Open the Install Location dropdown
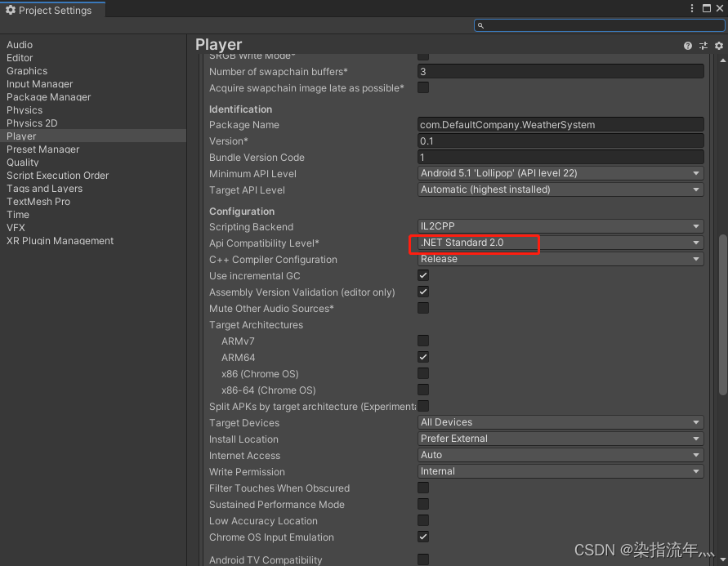728x566 pixels. tap(561, 439)
